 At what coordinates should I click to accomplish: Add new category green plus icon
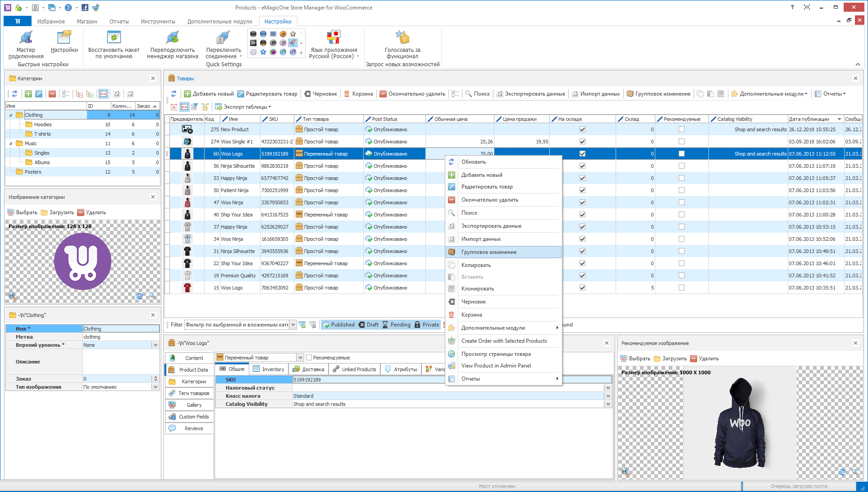point(28,94)
